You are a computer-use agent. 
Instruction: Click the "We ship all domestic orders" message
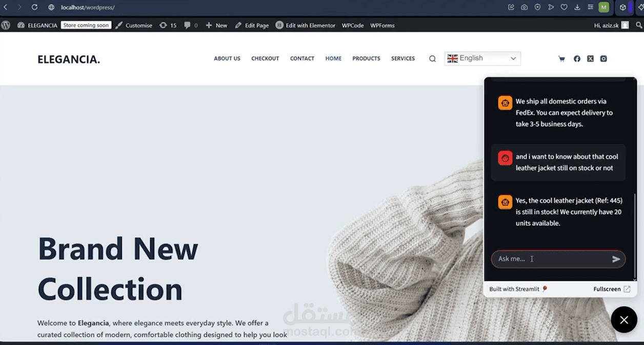pyautogui.click(x=564, y=112)
